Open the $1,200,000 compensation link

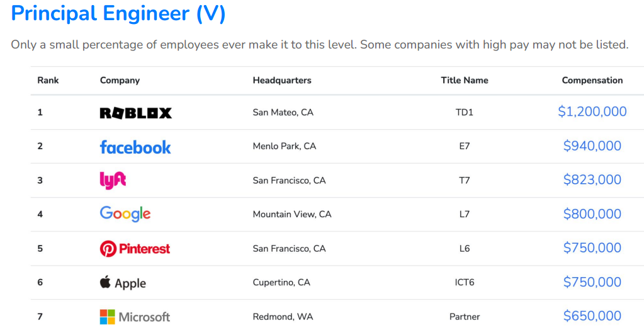(x=592, y=111)
